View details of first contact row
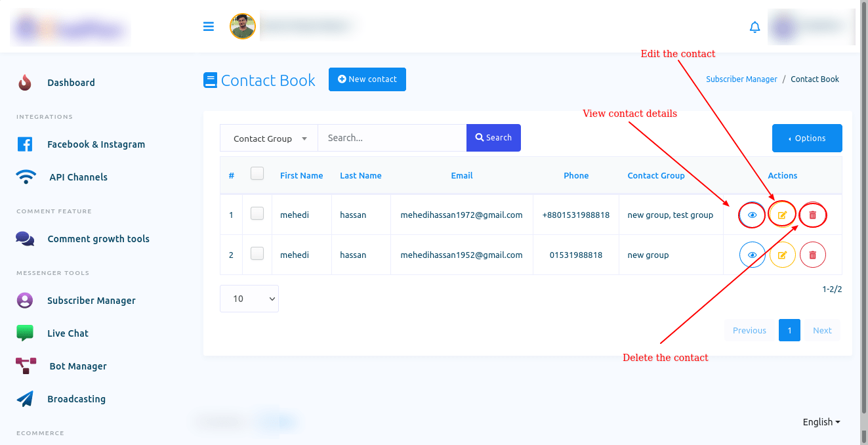 pyautogui.click(x=752, y=215)
